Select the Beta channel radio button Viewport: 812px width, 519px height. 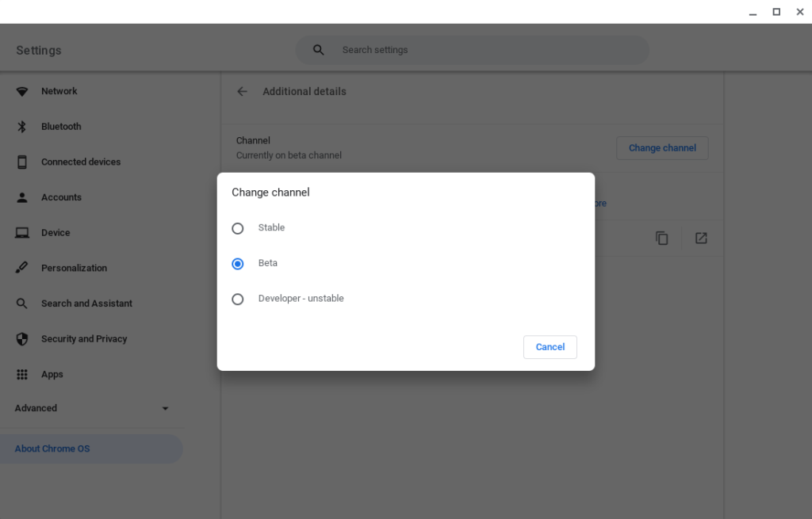pos(238,264)
